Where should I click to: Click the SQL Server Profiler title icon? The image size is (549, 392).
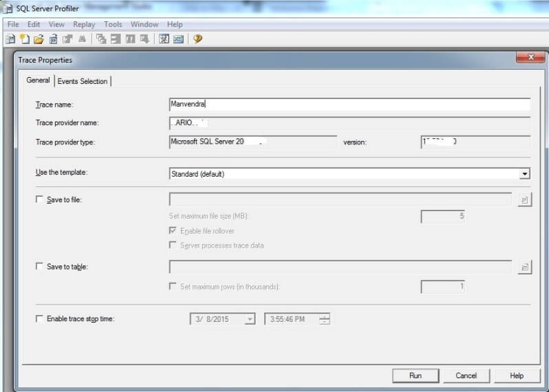coord(8,8)
